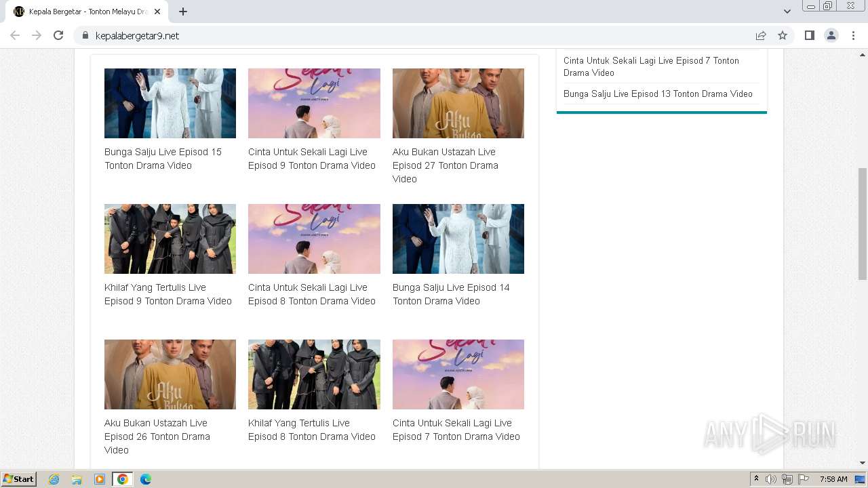Open a new tab with the plus button
Image resolution: width=868 pixels, height=488 pixels.
[x=183, y=12]
